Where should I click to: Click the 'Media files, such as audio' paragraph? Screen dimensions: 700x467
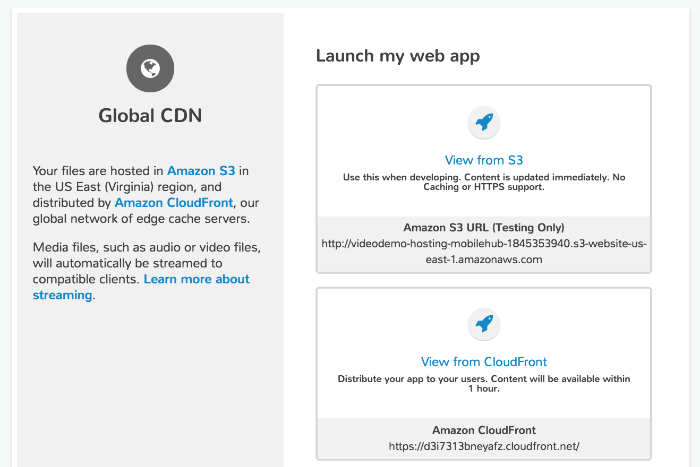click(x=147, y=271)
